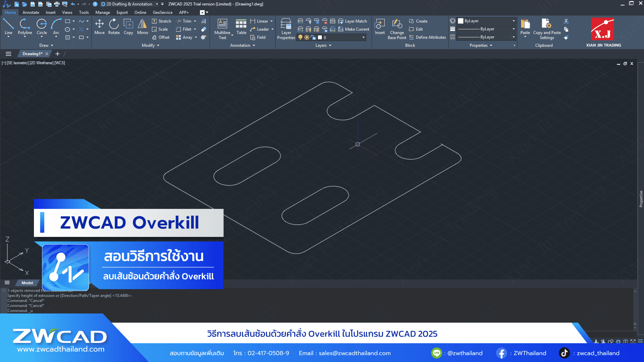The image size is (644, 362).
Task: Open the 2D Drafting & Annotation workspace dropdown
Action: 157,4
